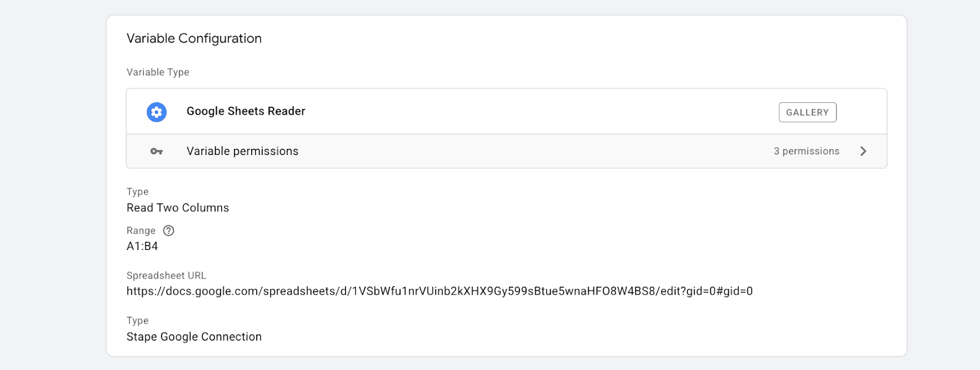Image resolution: width=980 pixels, height=370 pixels.
Task: Click the Type label above Read Two Columns
Action: tap(138, 192)
